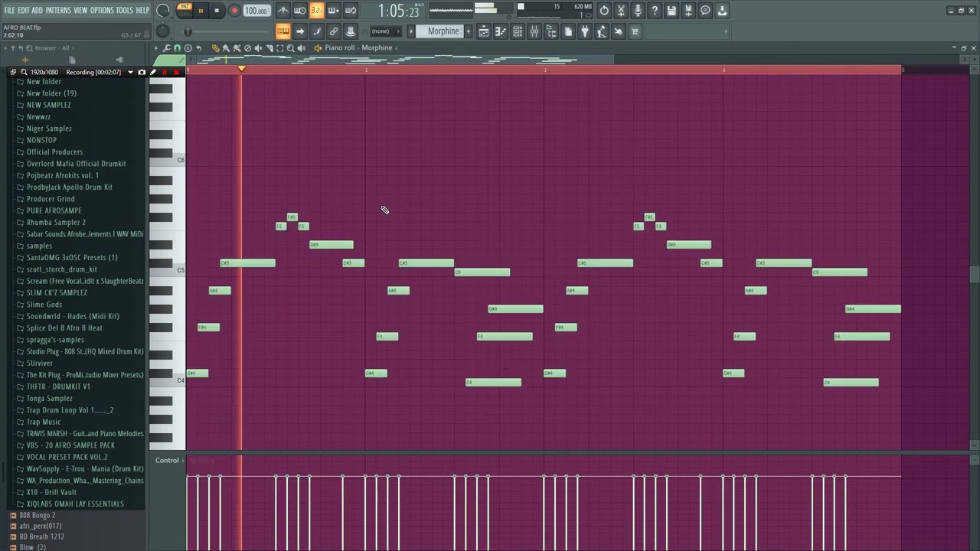Open recorder overlay options dropdown arrow
This screenshot has width=980, height=551.
[x=130, y=72]
